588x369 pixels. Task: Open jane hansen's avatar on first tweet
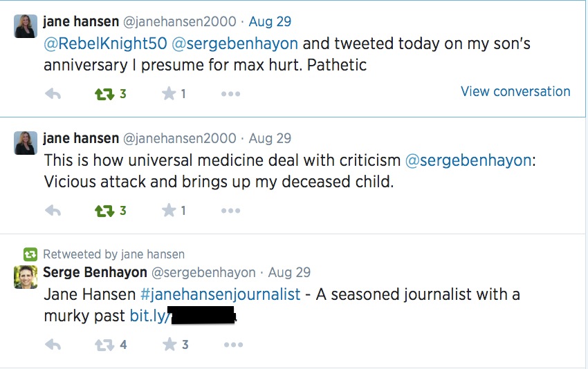[x=26, y=26]
